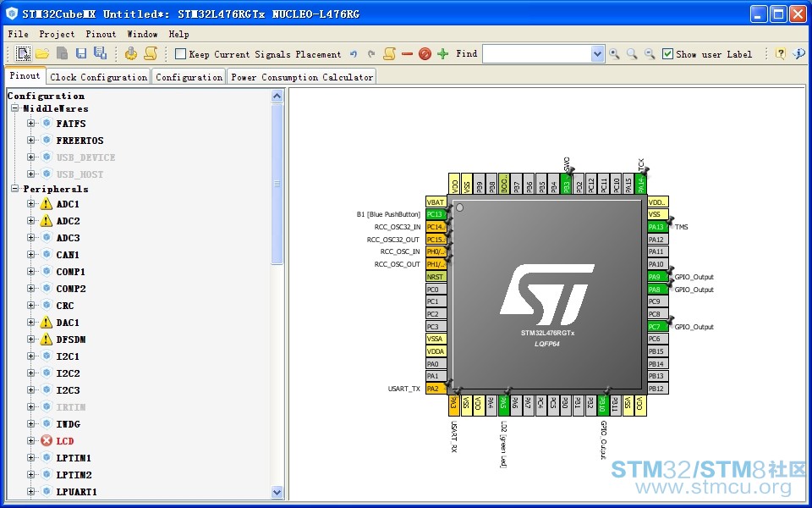Viewport: 812px width, 508px height.
Task: Click the Generate Code gear icon
Action: coord(131,53)
